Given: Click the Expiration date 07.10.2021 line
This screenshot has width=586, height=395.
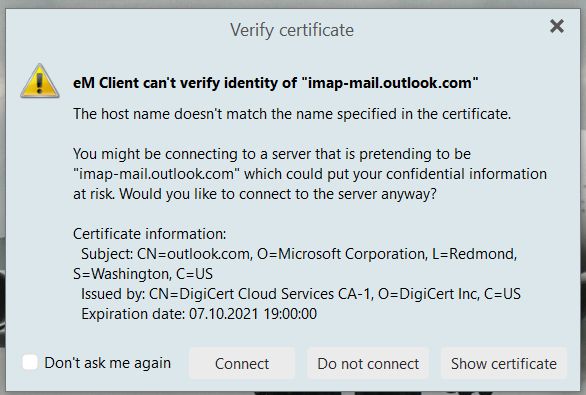Looking at the screenshot, I should [x=199, y=314].
